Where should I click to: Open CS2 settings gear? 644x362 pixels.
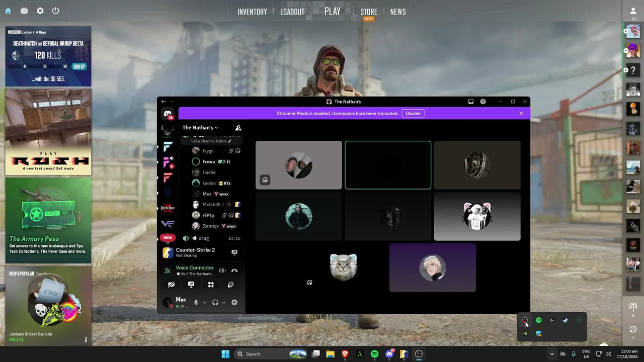point(40,11)
